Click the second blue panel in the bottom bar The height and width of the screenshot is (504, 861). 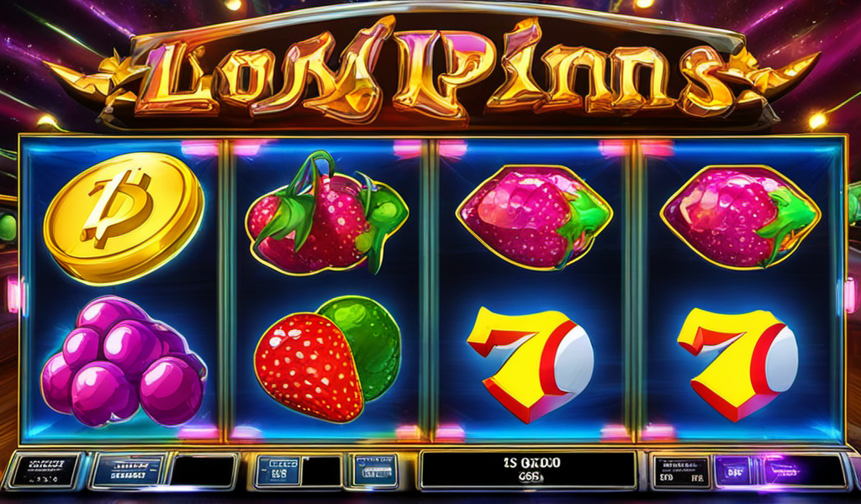coord(129,470)
